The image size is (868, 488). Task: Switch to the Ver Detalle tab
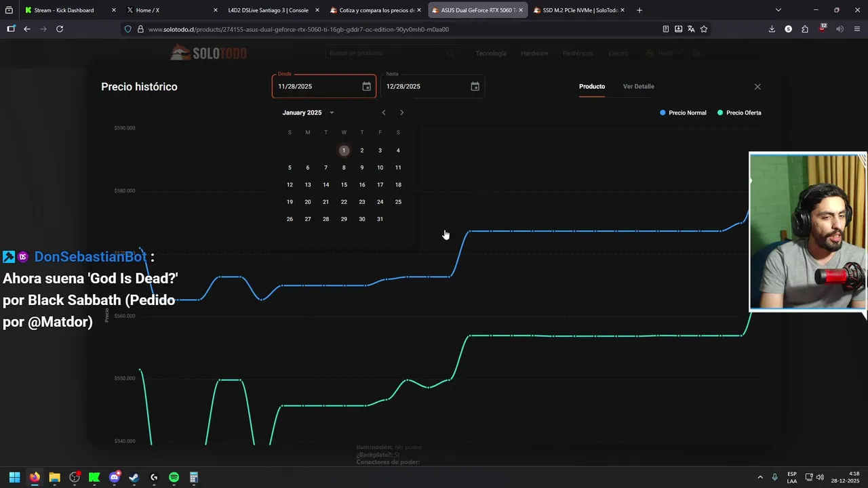click(639, 87)
